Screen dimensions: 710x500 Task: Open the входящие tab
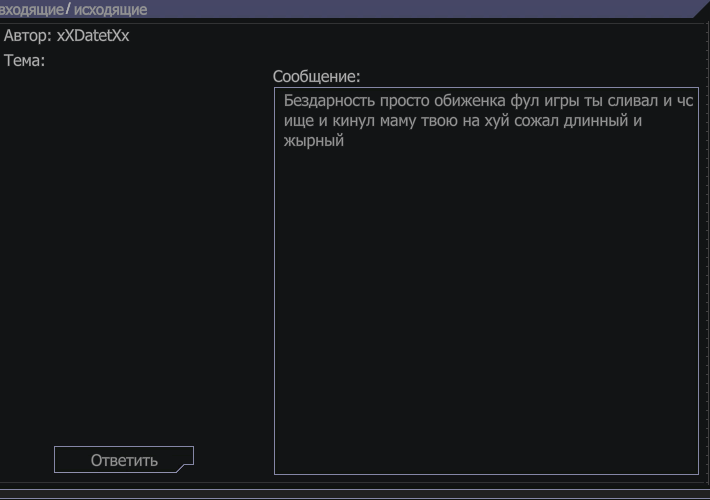tap(32, 10)
